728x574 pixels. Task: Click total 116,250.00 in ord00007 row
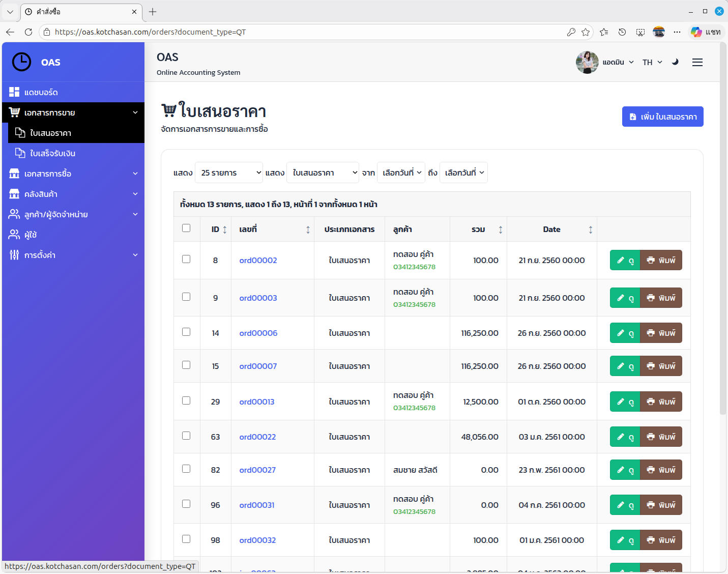[x=480, y=366]
